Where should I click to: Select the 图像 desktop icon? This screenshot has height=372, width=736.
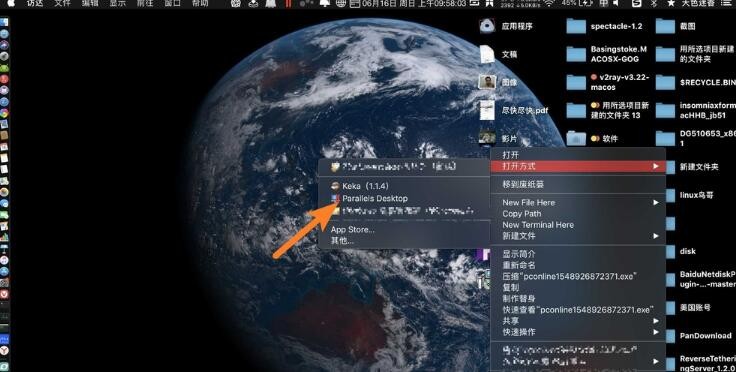coord(487,83)
